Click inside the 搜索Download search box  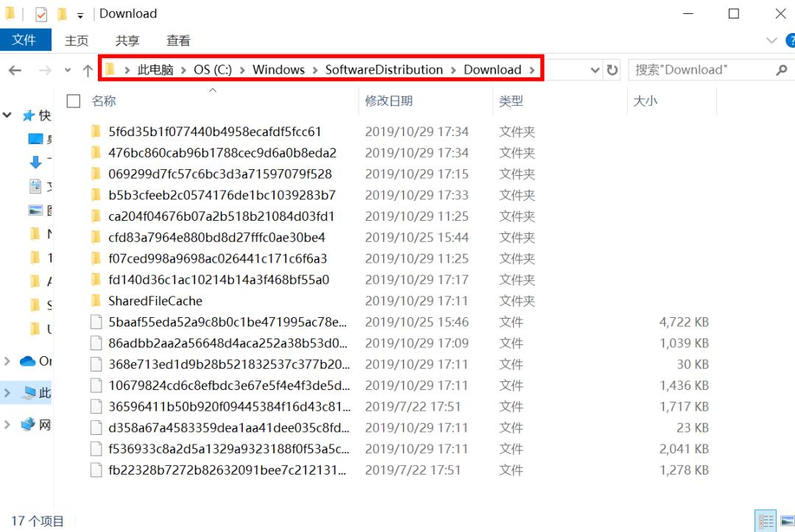click(x=696, y=69)
